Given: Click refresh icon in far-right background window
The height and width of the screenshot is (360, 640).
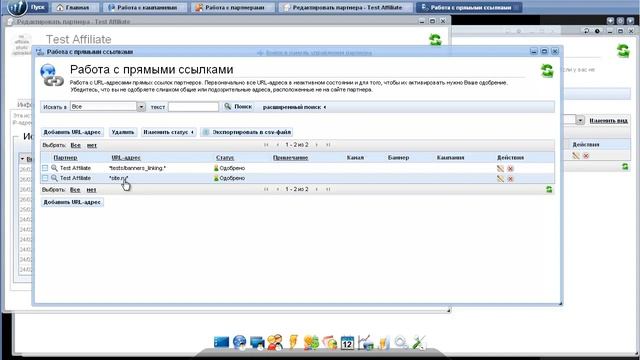Looking at the screenshot, I should (x=623, y=51).
